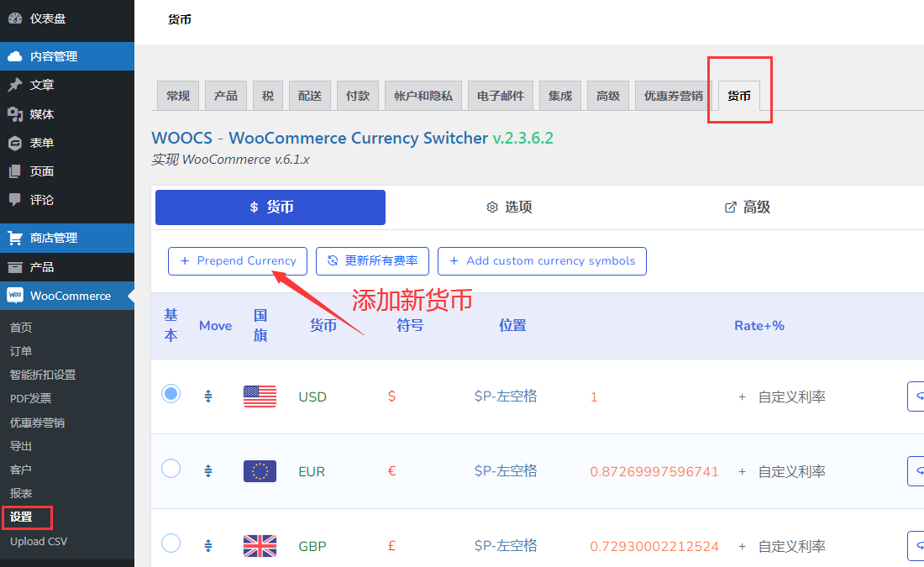
Task: Open 智能折扣设置 in the sidebar
Action: tap(43, 375)
